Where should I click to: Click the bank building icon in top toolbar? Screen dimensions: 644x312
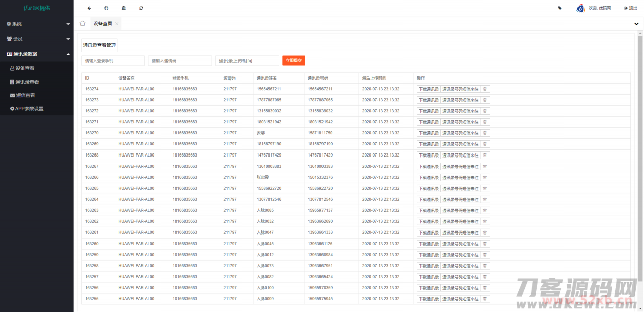[124, 8]
